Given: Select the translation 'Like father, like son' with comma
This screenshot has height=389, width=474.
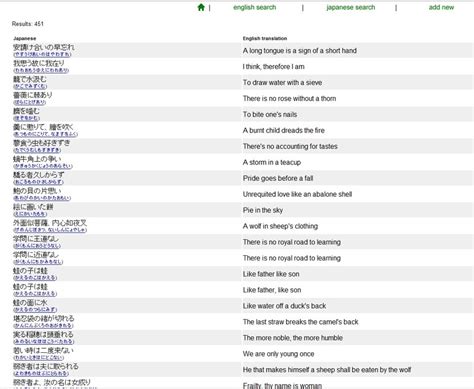Looking at the screenshot, I should [x=272, y=290].
